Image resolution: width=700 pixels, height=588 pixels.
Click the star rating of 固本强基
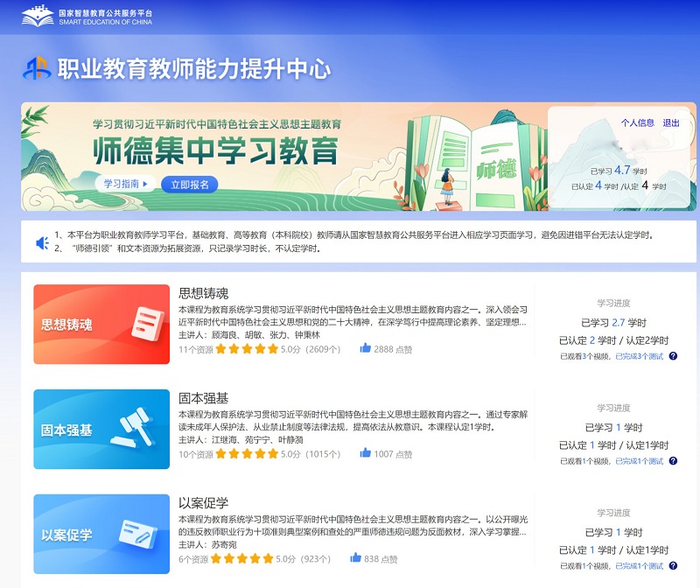[245, 453]
